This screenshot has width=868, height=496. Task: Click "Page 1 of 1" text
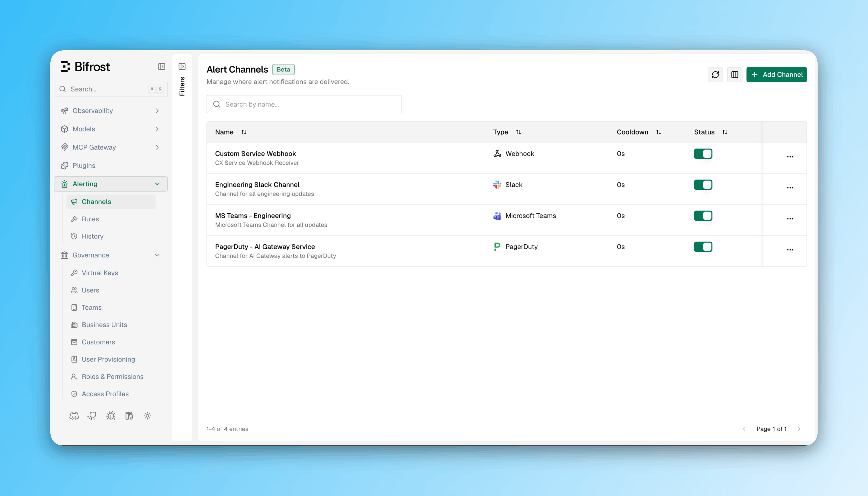click(x=771, y=429)
